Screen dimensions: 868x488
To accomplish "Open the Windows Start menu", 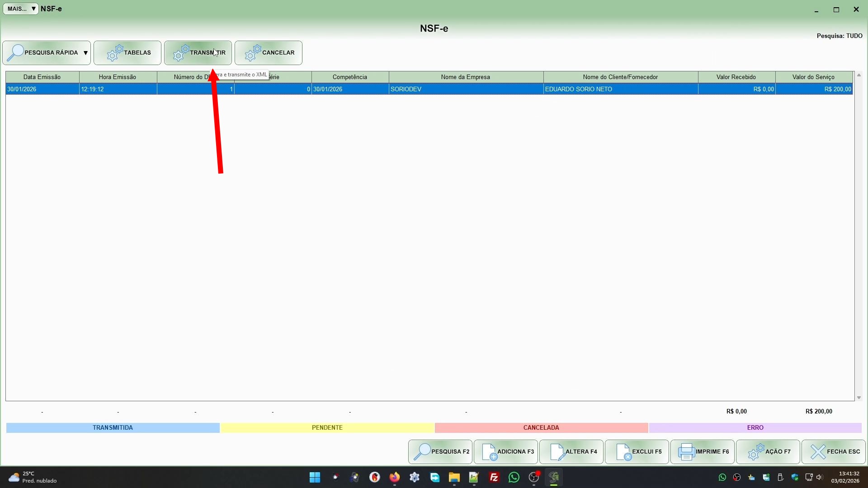I will 315,477.
